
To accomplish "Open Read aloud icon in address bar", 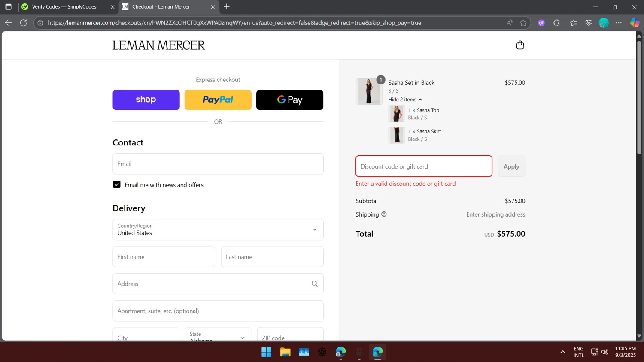I will [510, 23].
